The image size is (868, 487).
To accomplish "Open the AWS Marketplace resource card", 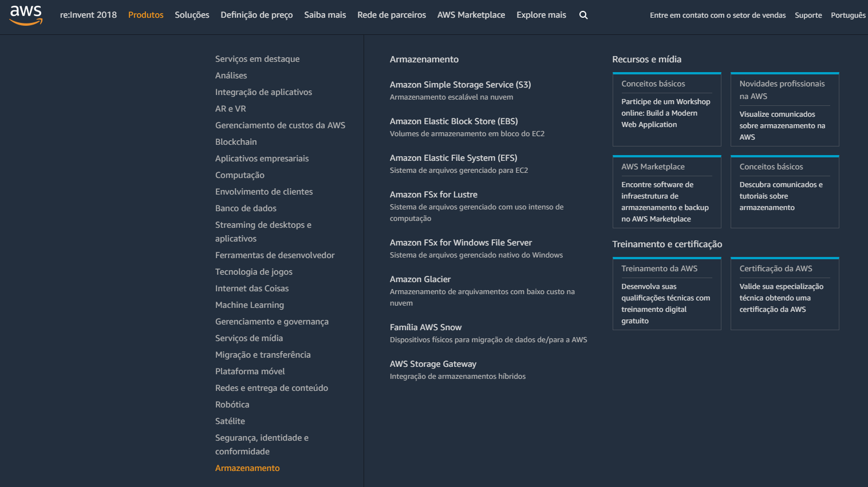I will click(x=666, y=192).
